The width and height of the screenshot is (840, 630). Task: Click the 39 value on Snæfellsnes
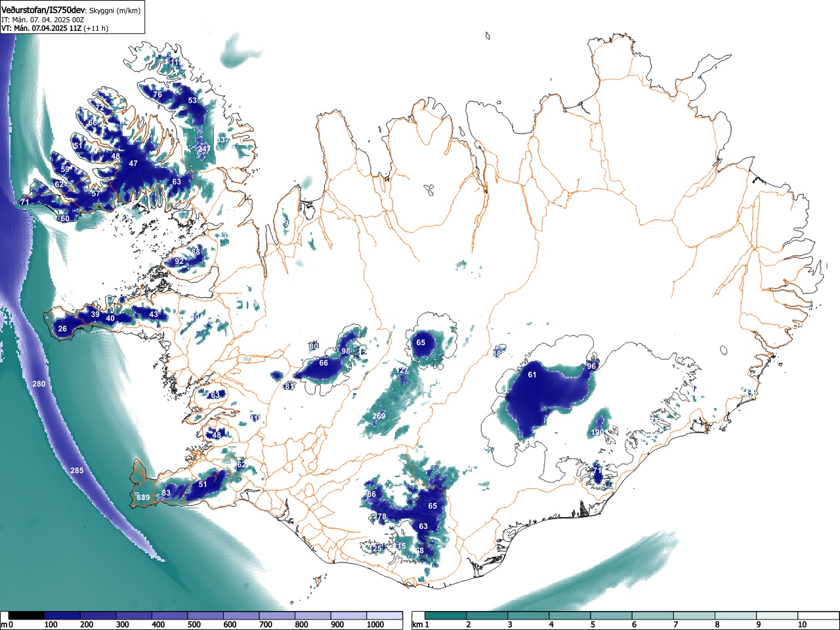(95, 315)
